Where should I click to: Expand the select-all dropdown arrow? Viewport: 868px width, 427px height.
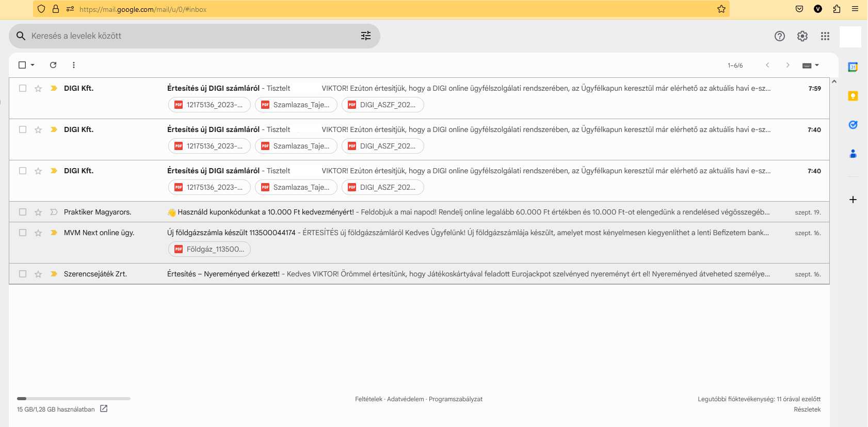pos(33,65)
